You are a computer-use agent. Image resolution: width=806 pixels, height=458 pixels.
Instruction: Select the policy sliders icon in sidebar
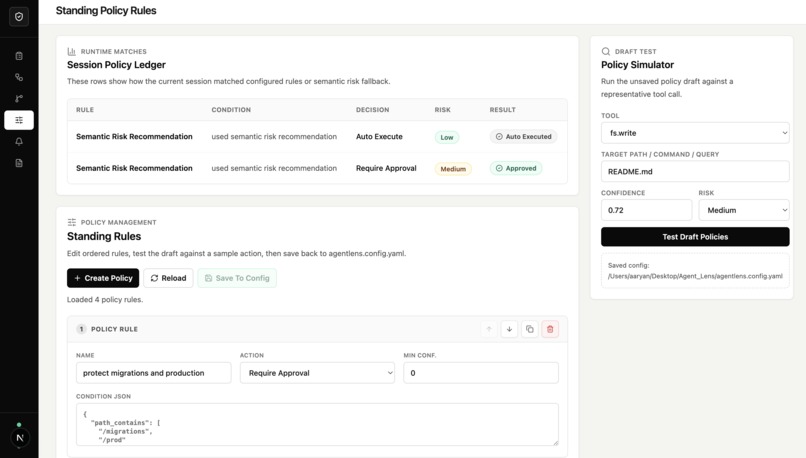19,120
